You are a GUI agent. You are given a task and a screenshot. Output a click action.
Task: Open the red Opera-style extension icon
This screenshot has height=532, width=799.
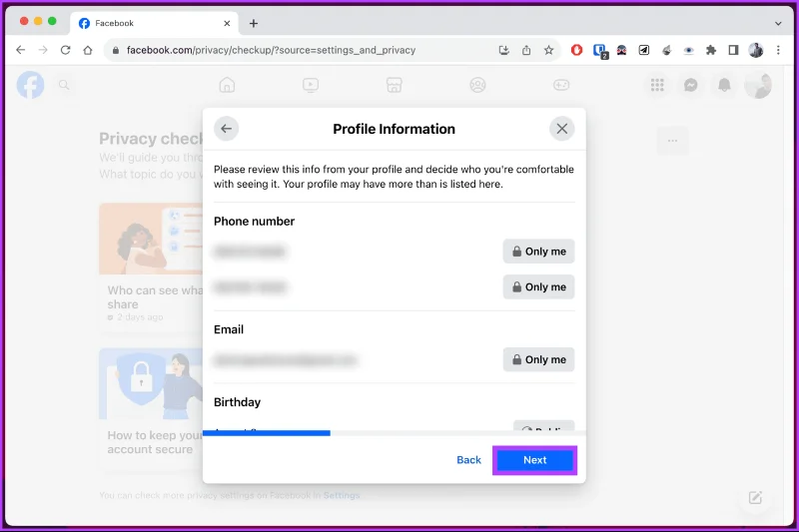576,50
